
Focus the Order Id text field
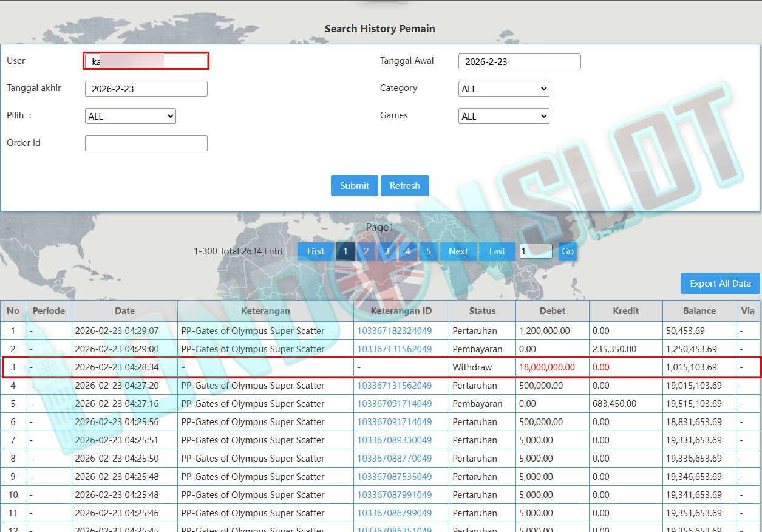[146, 143]
